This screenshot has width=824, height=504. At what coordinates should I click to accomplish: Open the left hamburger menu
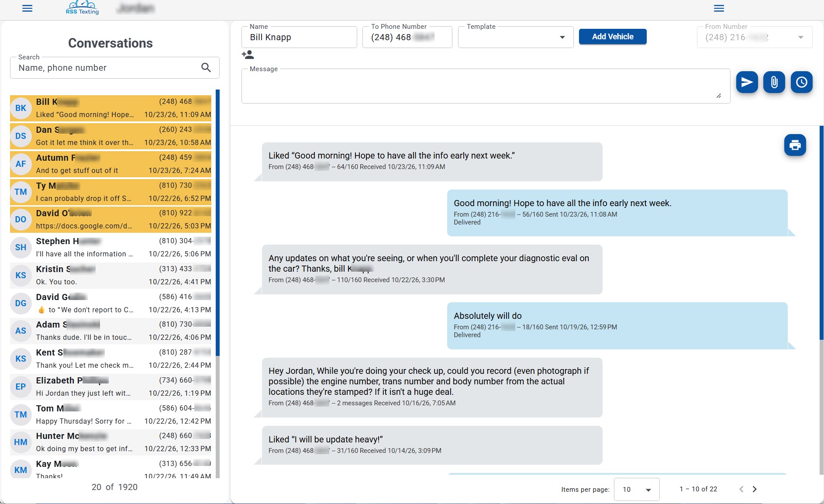(x=27, y=8)
